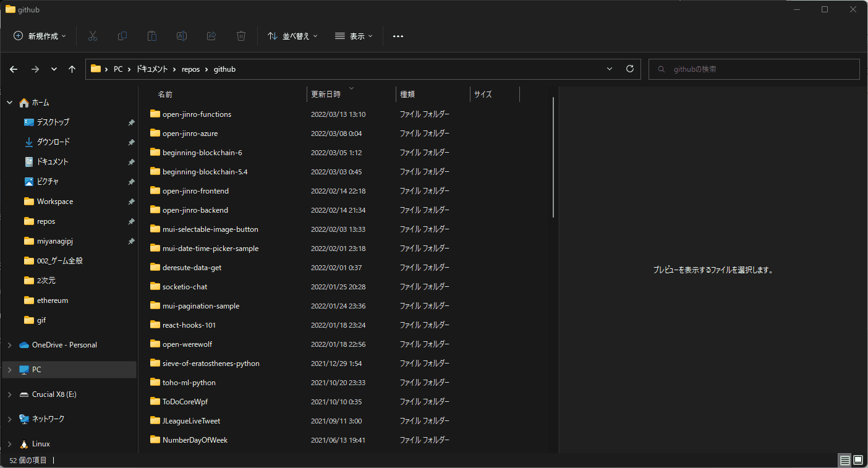Click the Copy icon in toolbar
The image size is (868, 468).
click(122, 36)
